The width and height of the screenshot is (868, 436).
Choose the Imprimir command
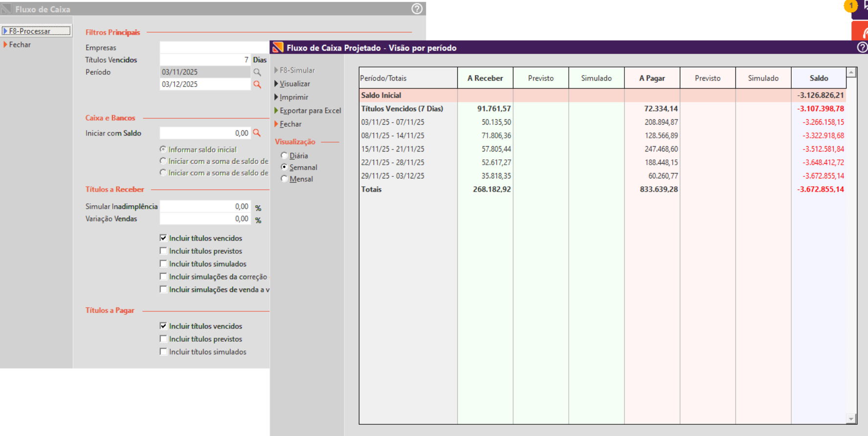coord(293,97)
